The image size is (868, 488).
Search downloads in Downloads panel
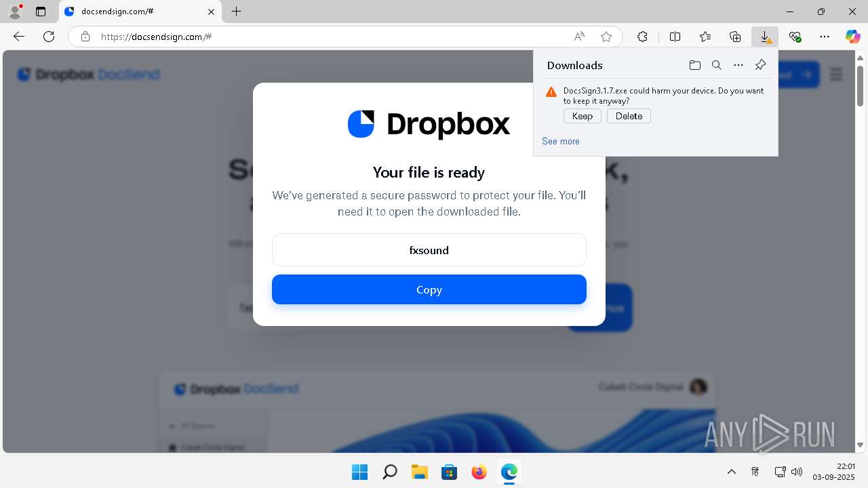[717, 65]
